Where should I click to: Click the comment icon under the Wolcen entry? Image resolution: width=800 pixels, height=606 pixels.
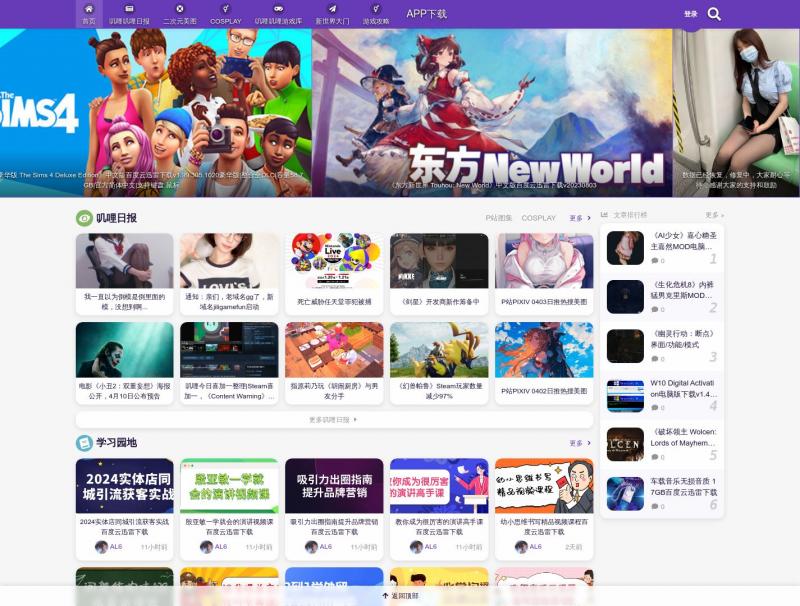(655, 457)
